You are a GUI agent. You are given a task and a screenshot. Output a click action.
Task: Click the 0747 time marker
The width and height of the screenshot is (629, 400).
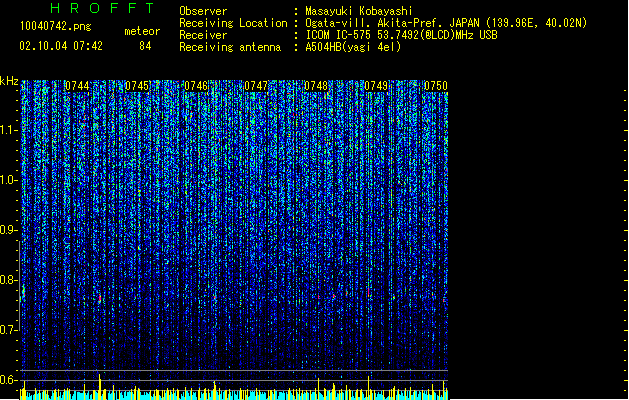[x=256, y=86]
